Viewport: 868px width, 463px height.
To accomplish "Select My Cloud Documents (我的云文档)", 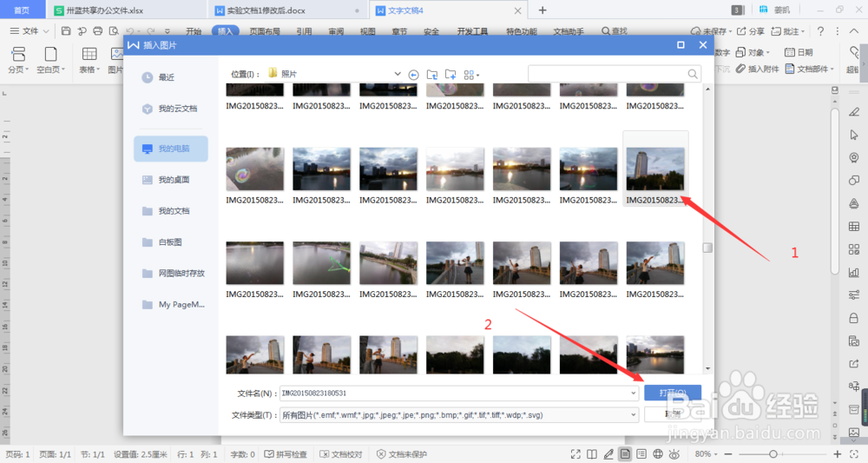I will [171, 109].
